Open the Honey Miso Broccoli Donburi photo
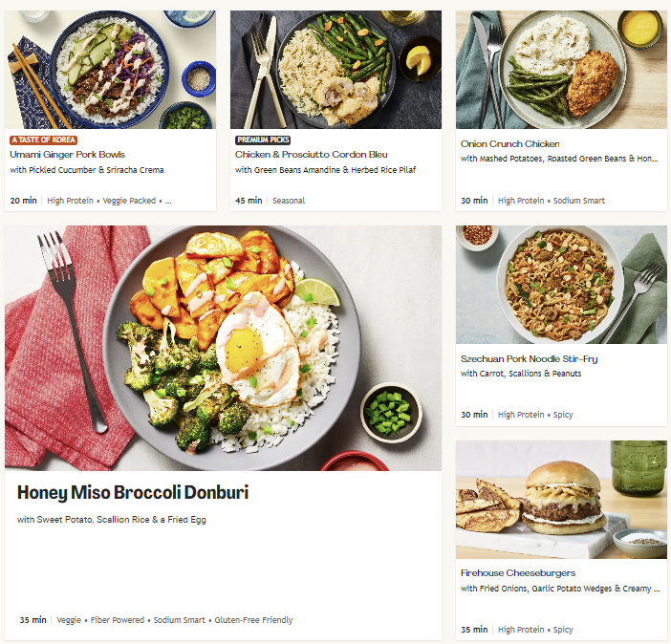This screenshot has height=644, width=671. point(223,349)
